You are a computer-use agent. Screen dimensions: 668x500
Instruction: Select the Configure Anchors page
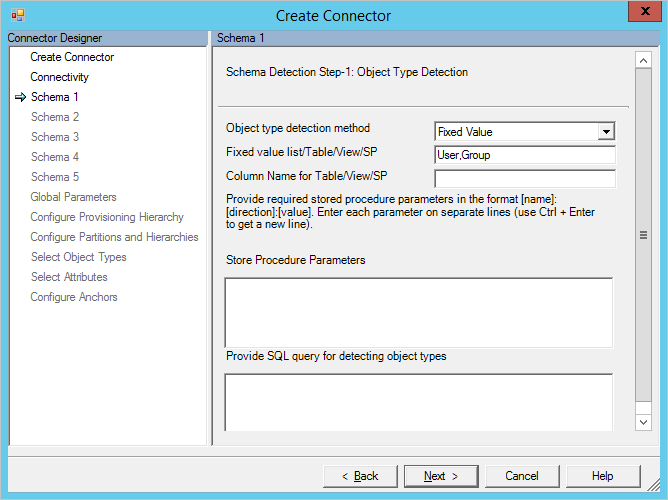tap(74, 297)
